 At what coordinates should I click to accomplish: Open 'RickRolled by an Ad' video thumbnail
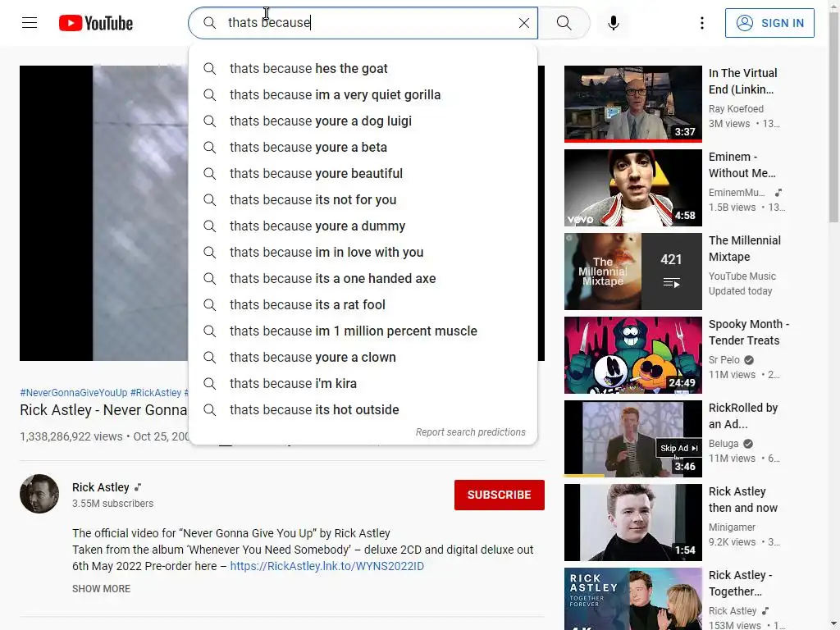pos(632,438)
